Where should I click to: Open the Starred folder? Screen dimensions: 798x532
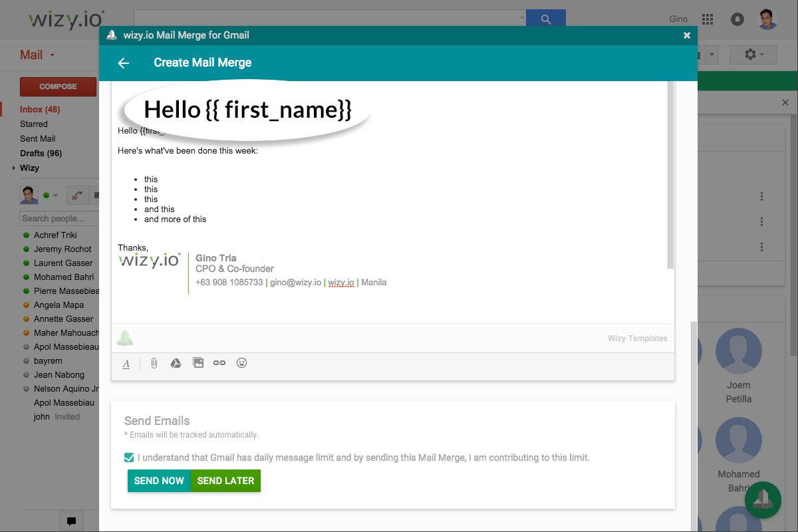tap(34, 124)
